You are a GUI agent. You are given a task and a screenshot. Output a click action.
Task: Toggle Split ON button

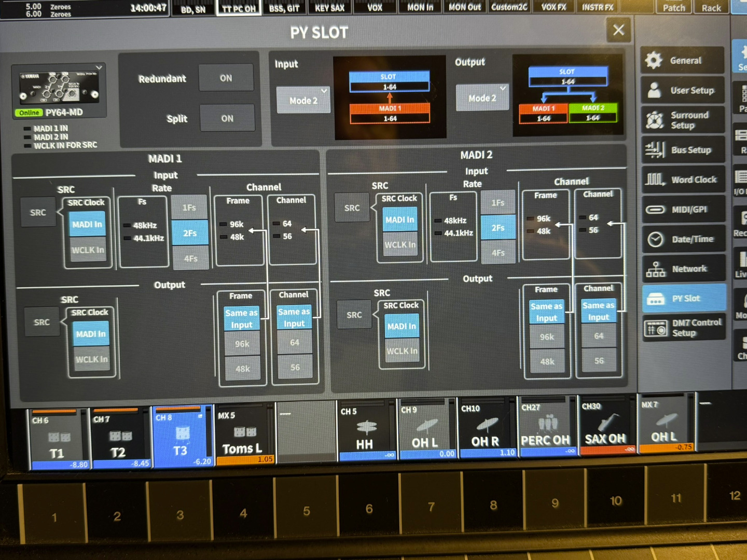227,118
